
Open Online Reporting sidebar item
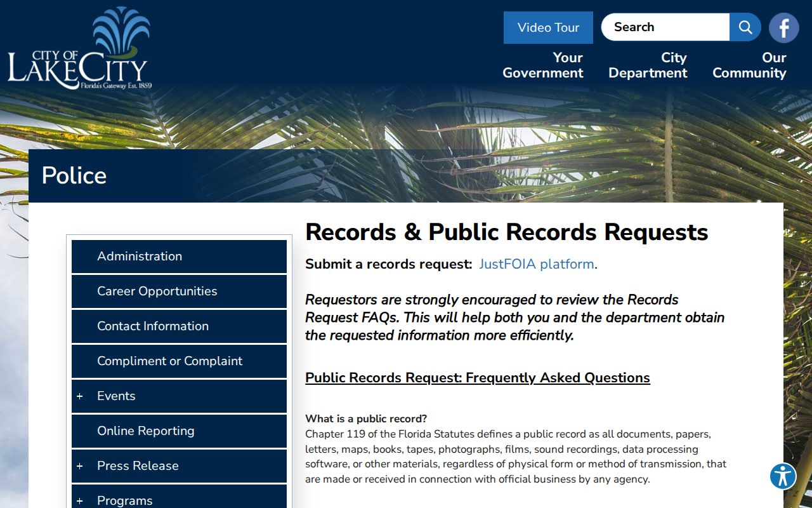point(179,431)
